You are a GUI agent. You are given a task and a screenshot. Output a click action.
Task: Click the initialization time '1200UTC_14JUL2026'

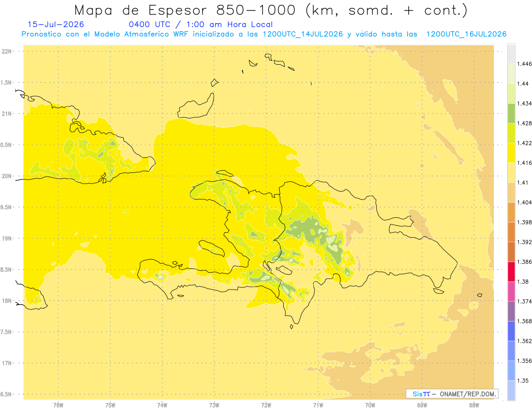tap(303, 34)
